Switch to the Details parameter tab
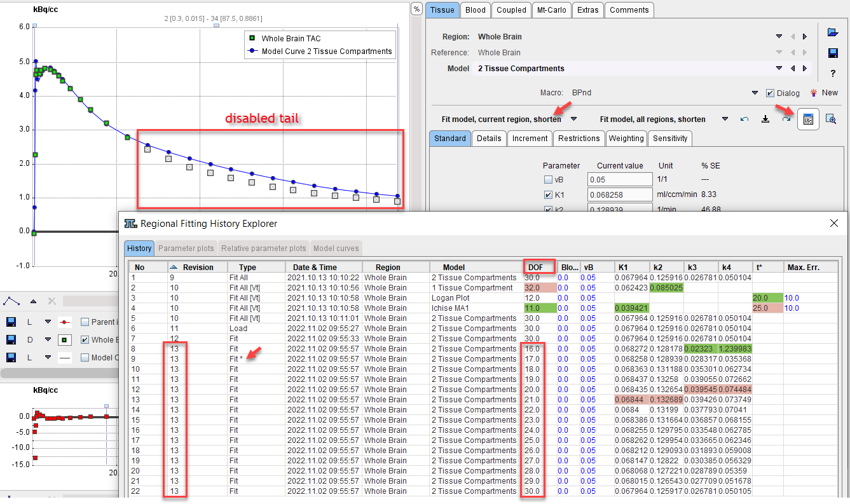This screenshot has width=850, height=504. [x=489, y=138]
